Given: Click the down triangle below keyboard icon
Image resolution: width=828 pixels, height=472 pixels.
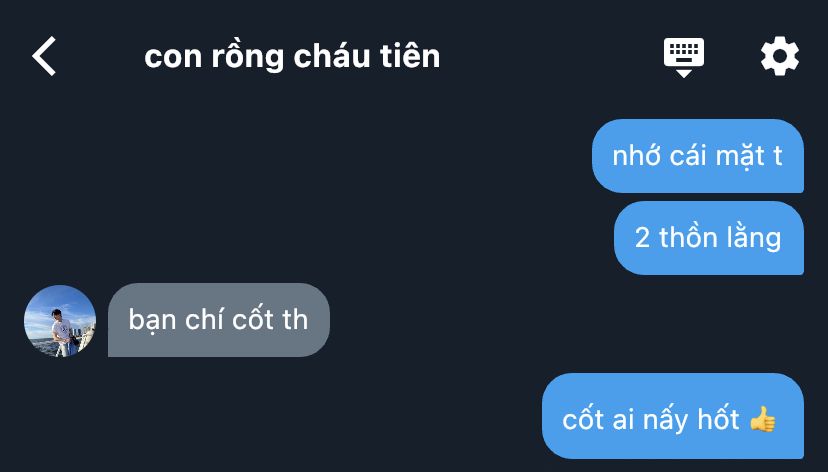Looking at the screenshot, I should 683,73.
